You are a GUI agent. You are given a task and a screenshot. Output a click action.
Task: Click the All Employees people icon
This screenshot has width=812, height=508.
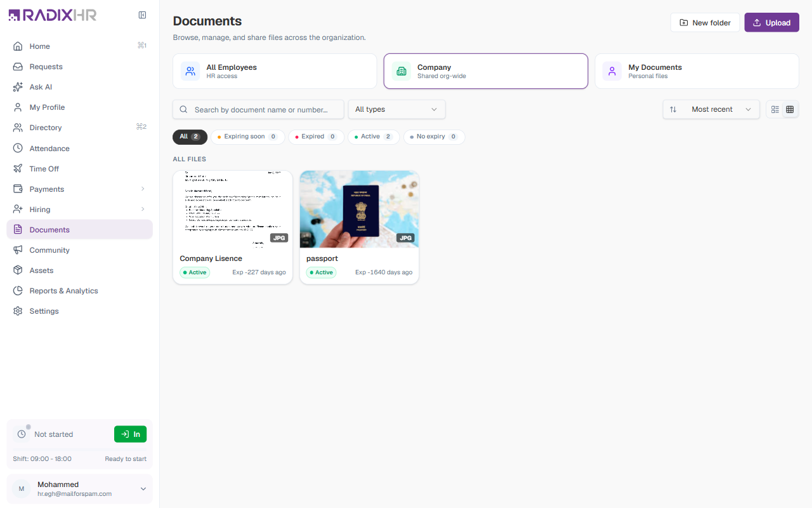point(190,71)
